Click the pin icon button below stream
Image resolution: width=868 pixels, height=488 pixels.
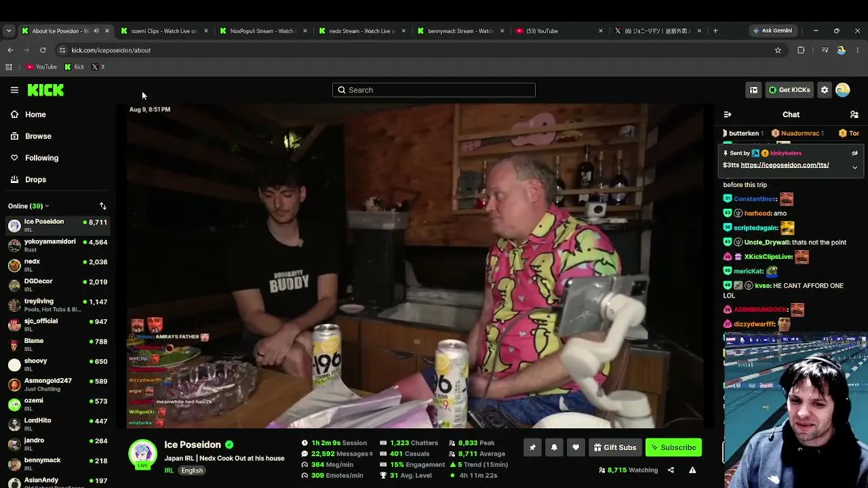tap(532, 447)
